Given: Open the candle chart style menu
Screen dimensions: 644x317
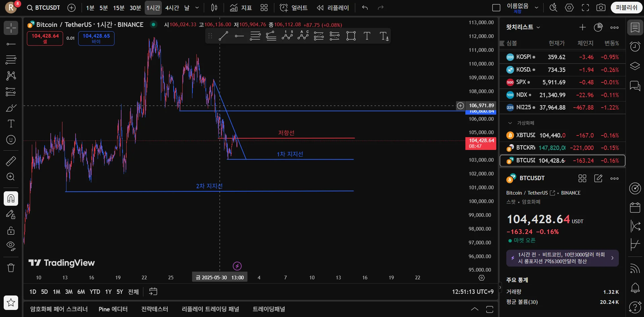Looking at the screenshot, I should [214, 8].
